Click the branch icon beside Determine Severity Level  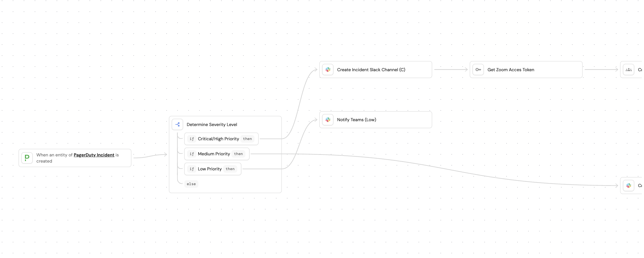point(178,124)
